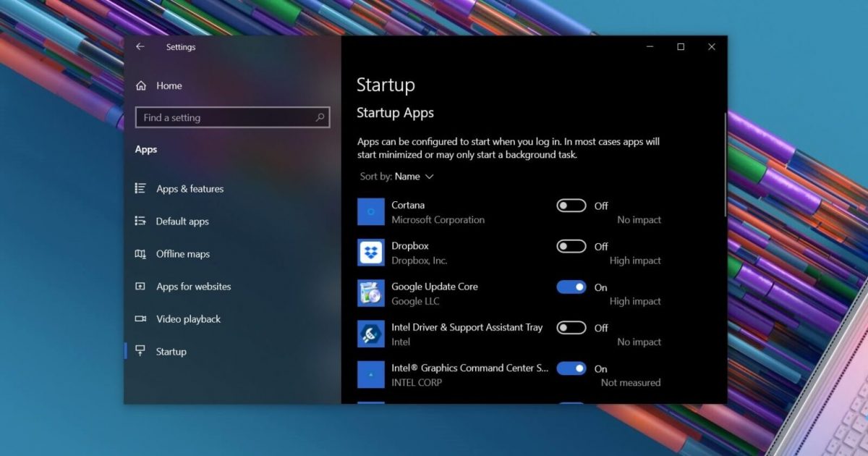Turn on Dropbox startup toggle
868x456 pixels.
tap(571, 246)
